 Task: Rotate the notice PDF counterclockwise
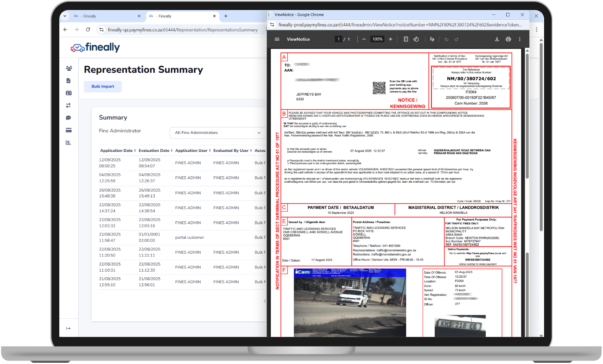pos(416,39)
